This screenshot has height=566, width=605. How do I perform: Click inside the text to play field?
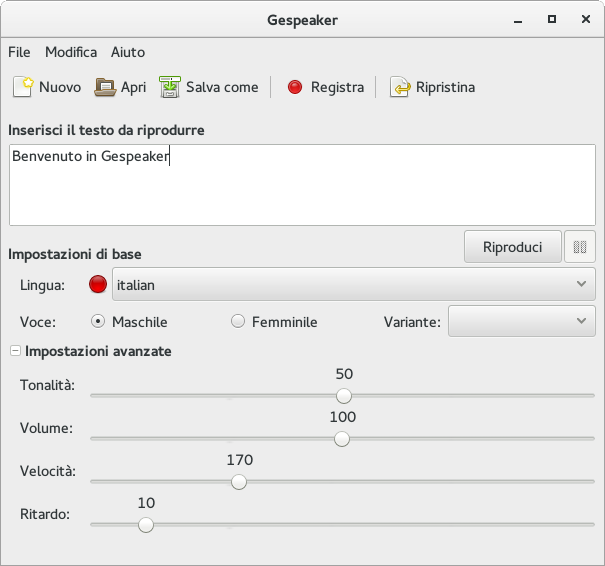point(302,185)
